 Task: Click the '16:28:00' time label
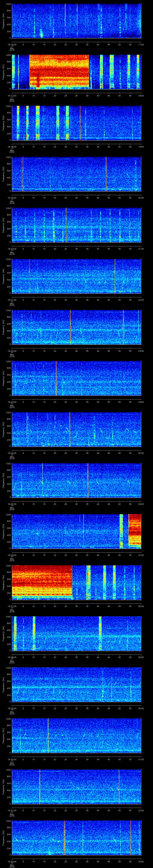coord(12,657)
